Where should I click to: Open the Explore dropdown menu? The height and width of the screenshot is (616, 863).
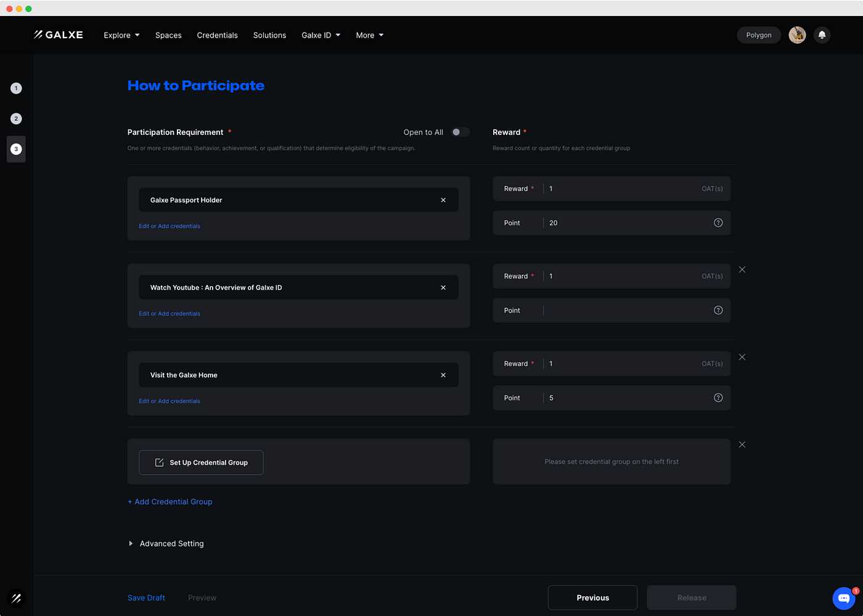pos(121,35)
